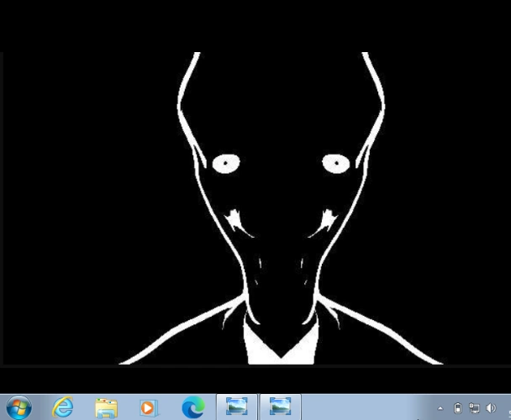
Task: Open Windows Explorer folder icon in taskbar
Action: pyautogui.click(x=106, y=407)
